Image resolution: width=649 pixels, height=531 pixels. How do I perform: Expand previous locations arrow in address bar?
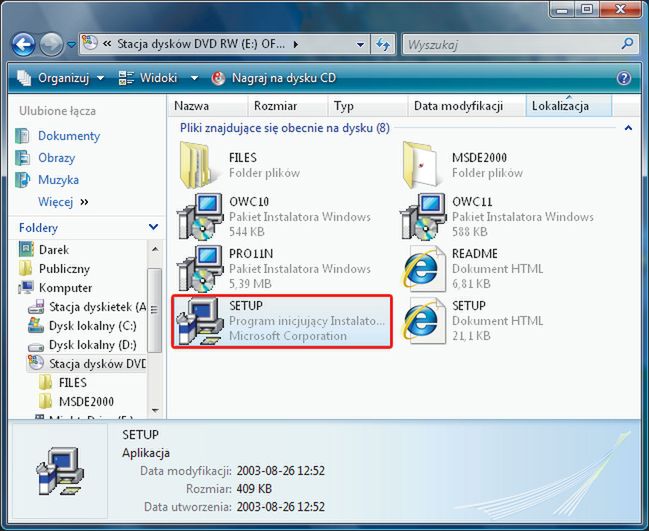(360, 44)
